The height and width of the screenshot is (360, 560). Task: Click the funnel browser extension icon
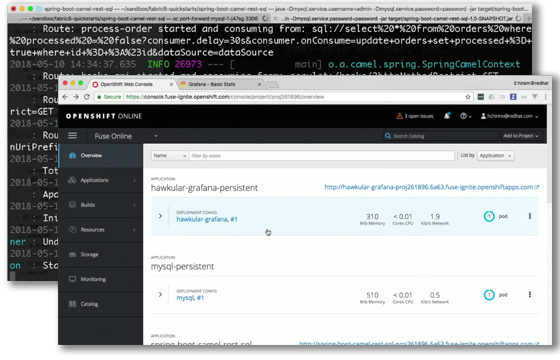click(535, 97)
